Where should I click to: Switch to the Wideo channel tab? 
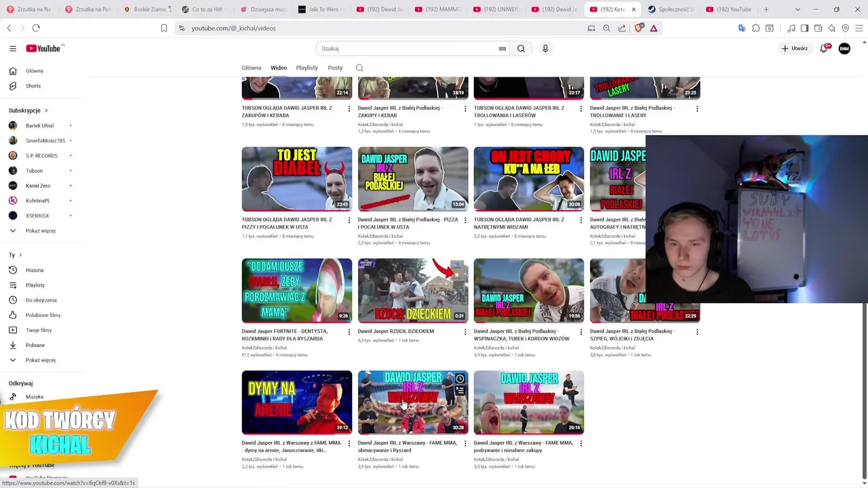pyautogui.click(x=279, y=68)
